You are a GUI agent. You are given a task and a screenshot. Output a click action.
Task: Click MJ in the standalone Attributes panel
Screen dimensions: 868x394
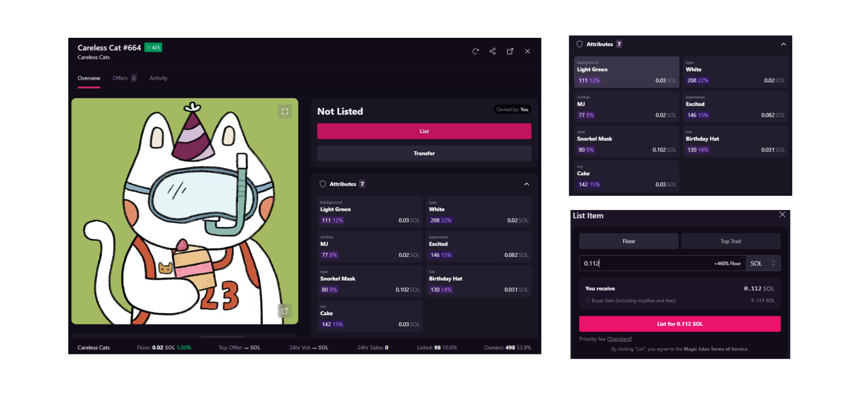click(x=627, y=107)
